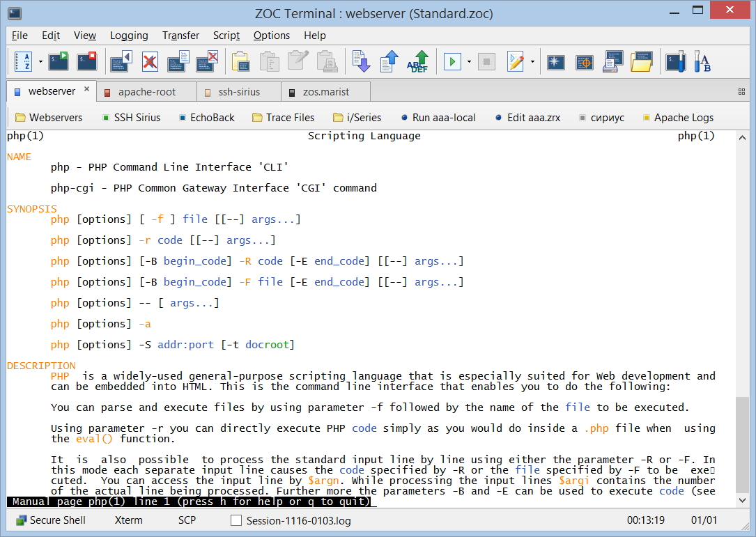Open the local files folder icon
This screenshot has width=756, height=537.
click(642, 61)
